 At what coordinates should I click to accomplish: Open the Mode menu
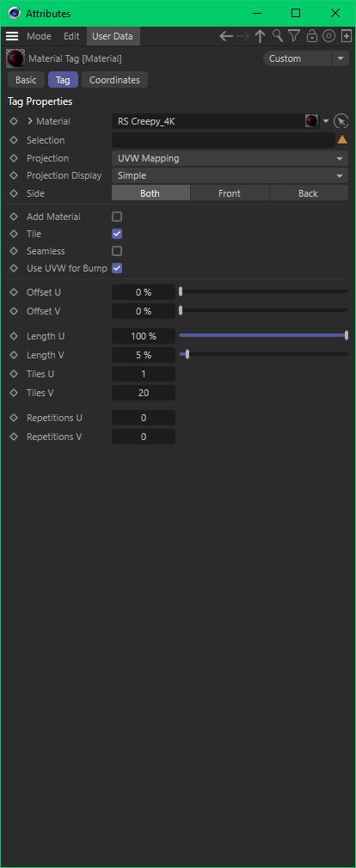pyautogui.click(x=39, y=37)
